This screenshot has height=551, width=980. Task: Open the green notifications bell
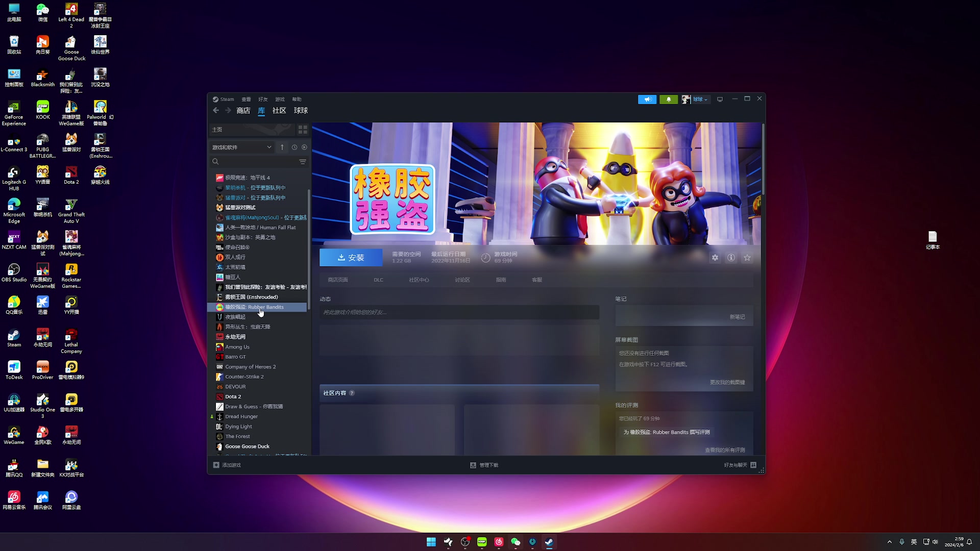tap(669, 99)
